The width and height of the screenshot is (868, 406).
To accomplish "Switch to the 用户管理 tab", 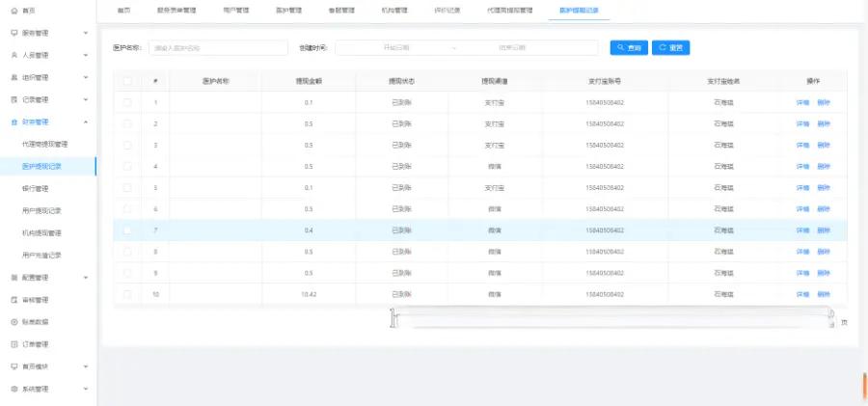I will click(236, 11).
